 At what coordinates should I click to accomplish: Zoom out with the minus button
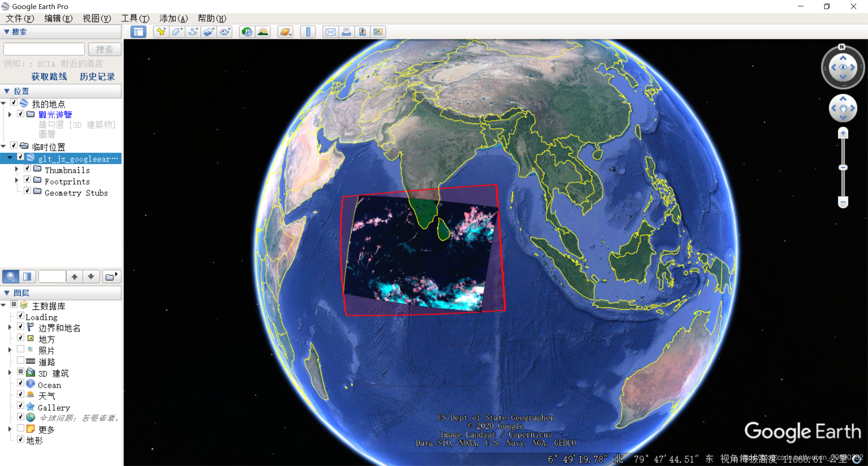tap(843, 202)
